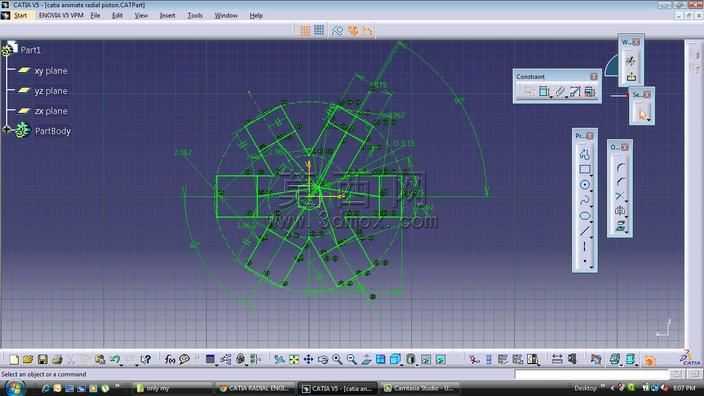This screenshot has width=704, height=396.
Task: Open the Edit menu
Action: (x=117, y=15)
